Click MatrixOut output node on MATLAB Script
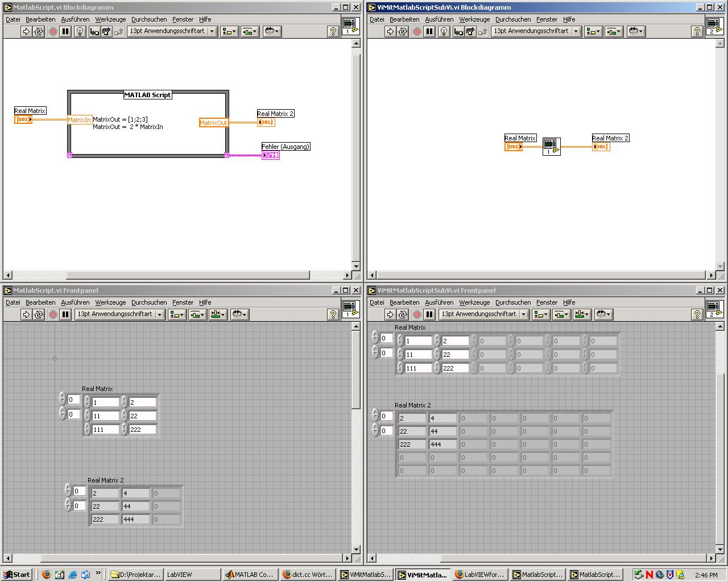 pos(213,123)
